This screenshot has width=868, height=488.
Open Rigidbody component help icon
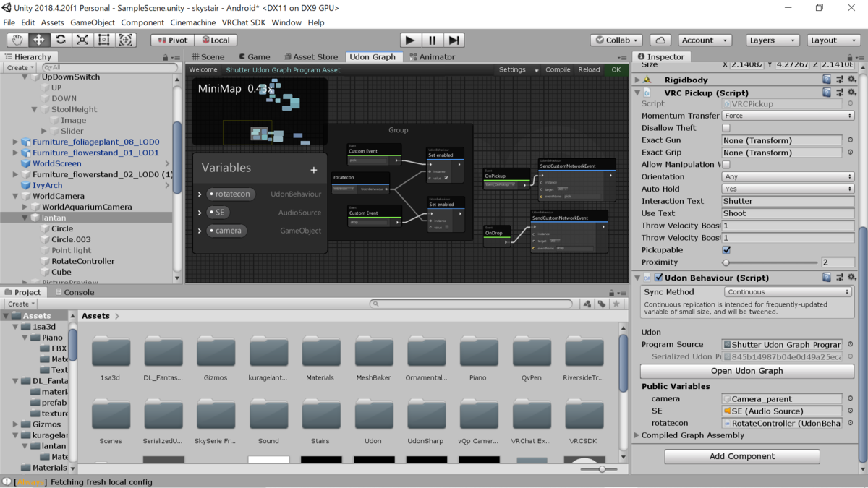(x=826, y=80)
